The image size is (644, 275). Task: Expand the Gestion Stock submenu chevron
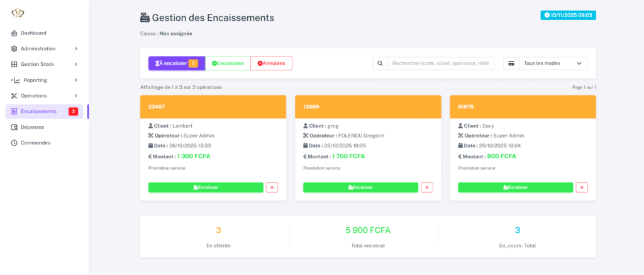pyautogui.click(x=76, y=65)
